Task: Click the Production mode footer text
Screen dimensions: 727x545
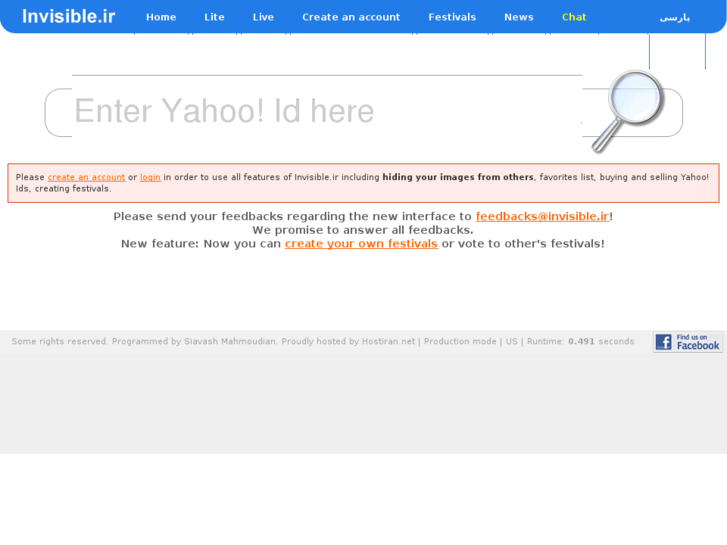Action: coord(460,341)
